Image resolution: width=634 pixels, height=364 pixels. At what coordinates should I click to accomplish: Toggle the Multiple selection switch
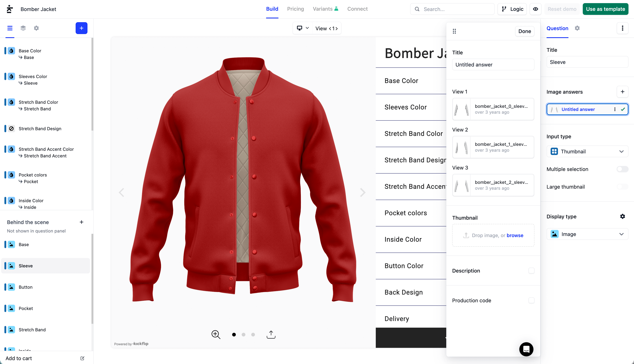(x=622, y=169)
